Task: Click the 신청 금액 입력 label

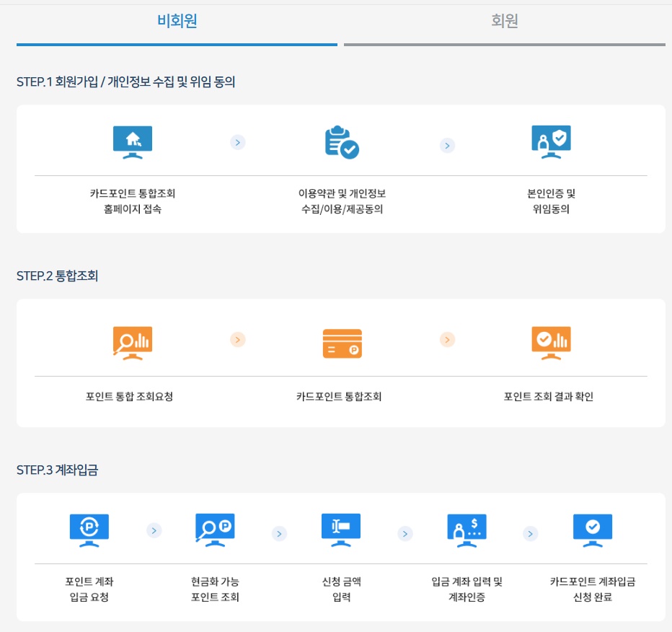Action: (x=342, y=589)
